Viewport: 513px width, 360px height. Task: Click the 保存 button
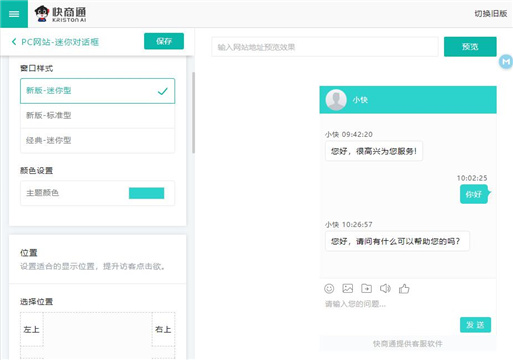164,41
